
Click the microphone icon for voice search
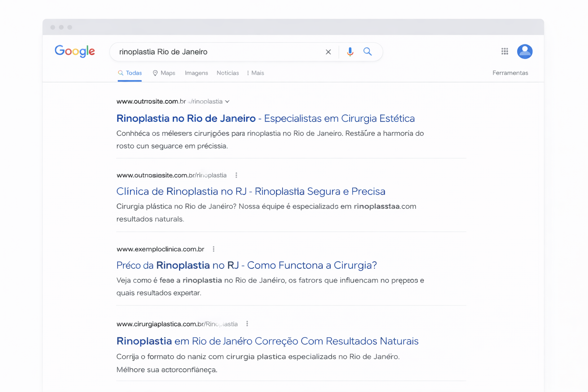pyautogui.click(x=350, y=52)
